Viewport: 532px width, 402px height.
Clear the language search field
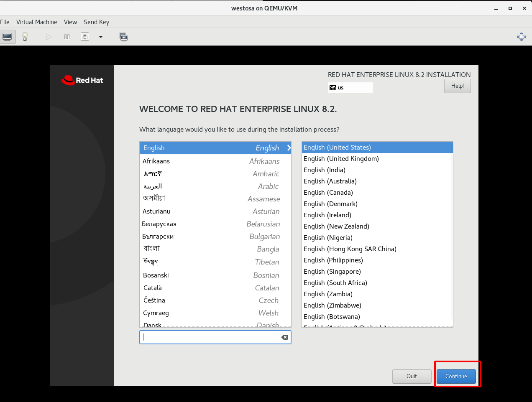coord(284,337)
